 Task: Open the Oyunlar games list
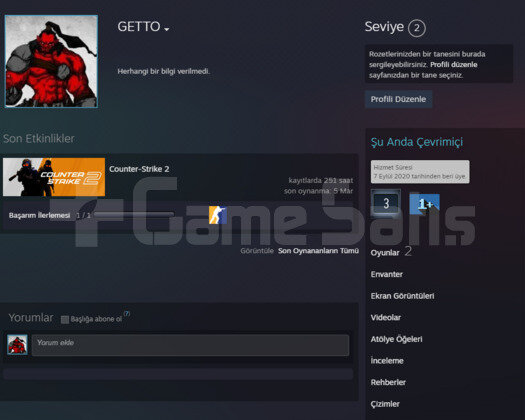point(385,253)
